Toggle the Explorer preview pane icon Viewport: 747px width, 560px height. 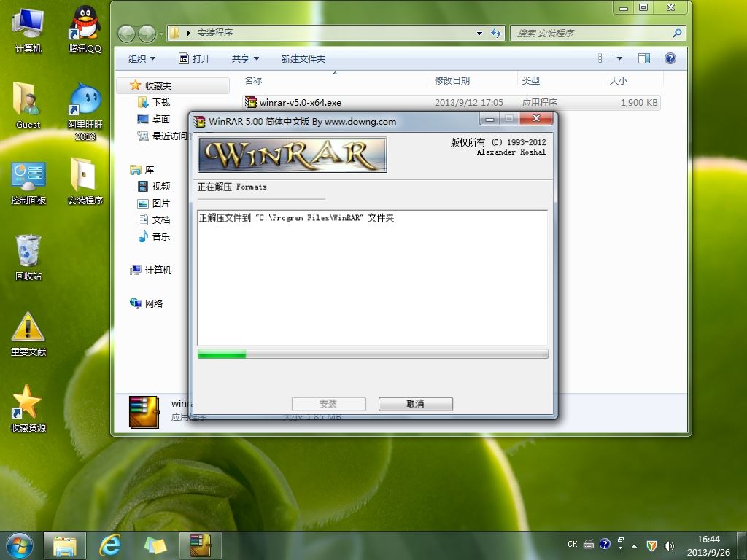(x=644, y=58)
